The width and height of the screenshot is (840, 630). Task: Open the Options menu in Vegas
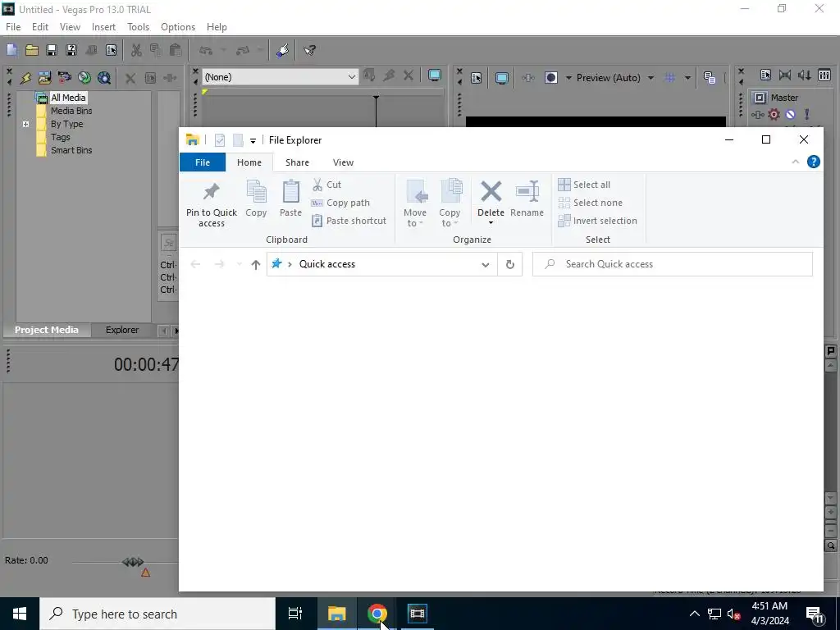point(178,27)
